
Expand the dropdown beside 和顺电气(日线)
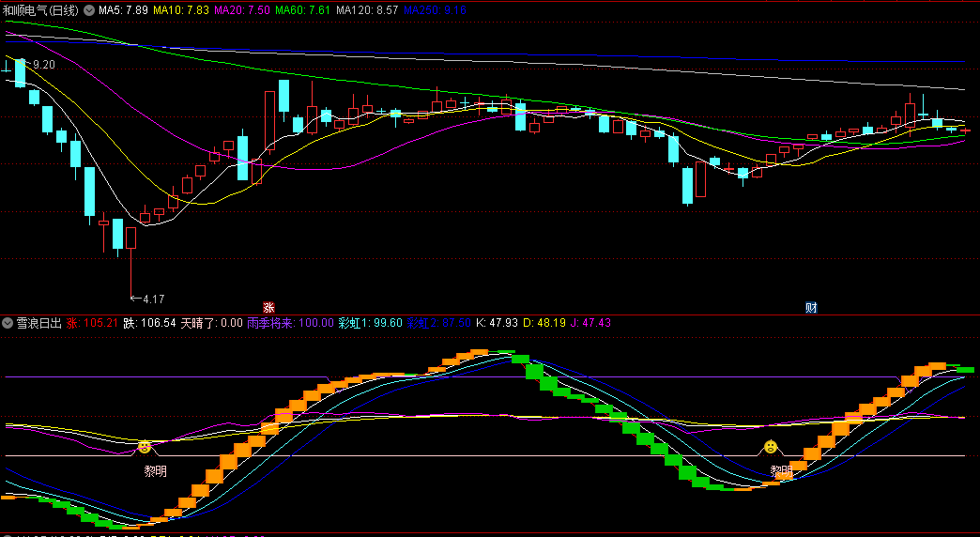click(89, 10)
